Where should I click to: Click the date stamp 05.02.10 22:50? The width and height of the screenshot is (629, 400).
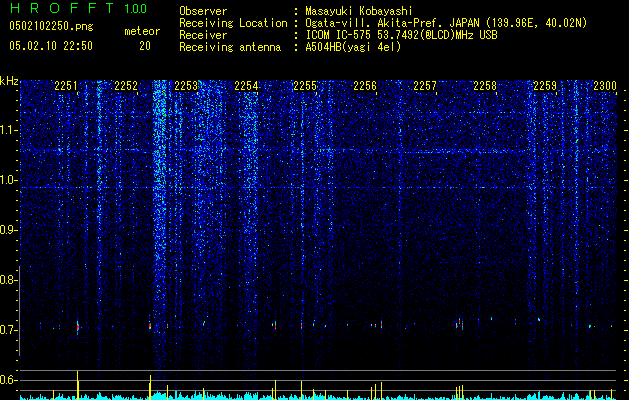51,46
